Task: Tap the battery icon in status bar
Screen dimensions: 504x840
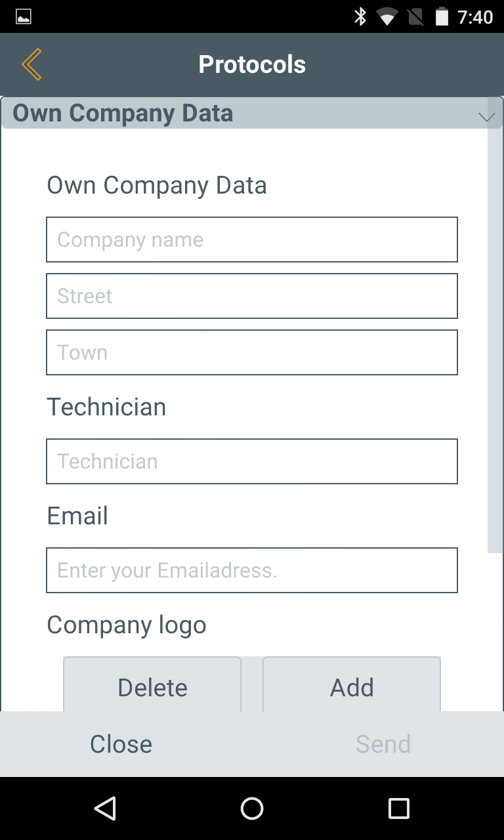Action: [x=442, y=16]
